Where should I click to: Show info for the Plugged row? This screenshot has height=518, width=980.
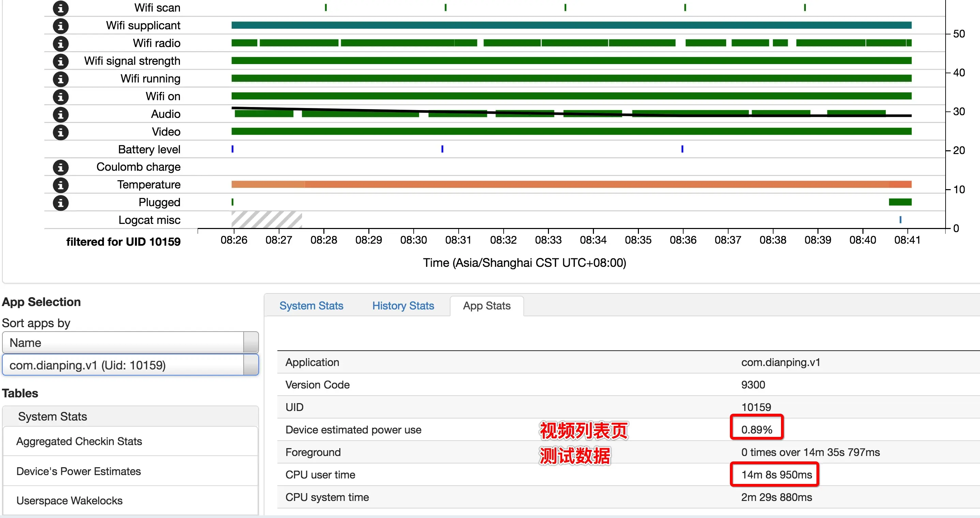[x=61, y=202]
